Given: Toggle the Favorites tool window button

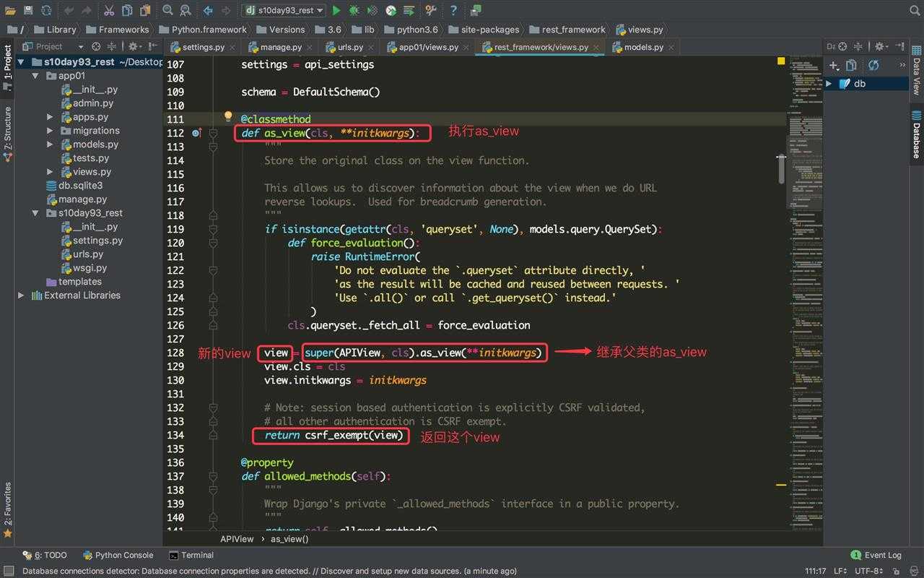Looking at the screenshot, I should point(7,509).
